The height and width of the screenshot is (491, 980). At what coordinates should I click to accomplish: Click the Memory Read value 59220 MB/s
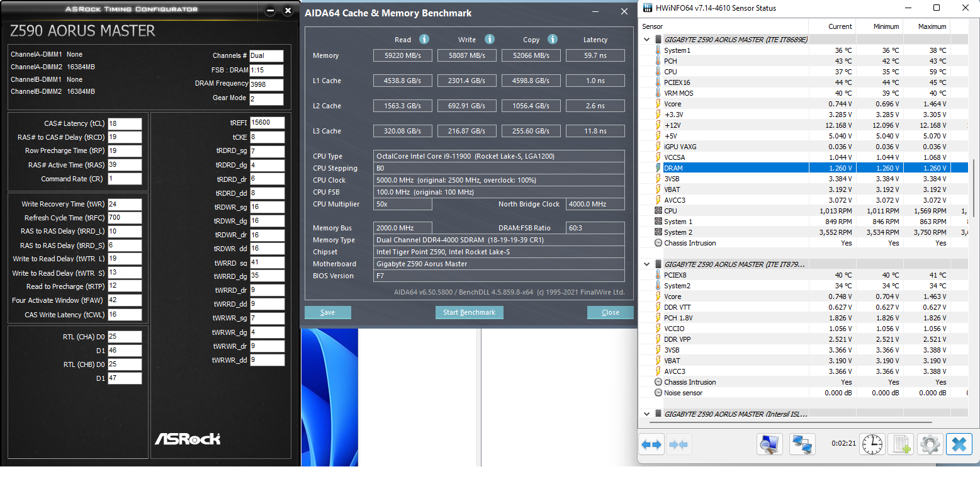click(x=403, y=55)
